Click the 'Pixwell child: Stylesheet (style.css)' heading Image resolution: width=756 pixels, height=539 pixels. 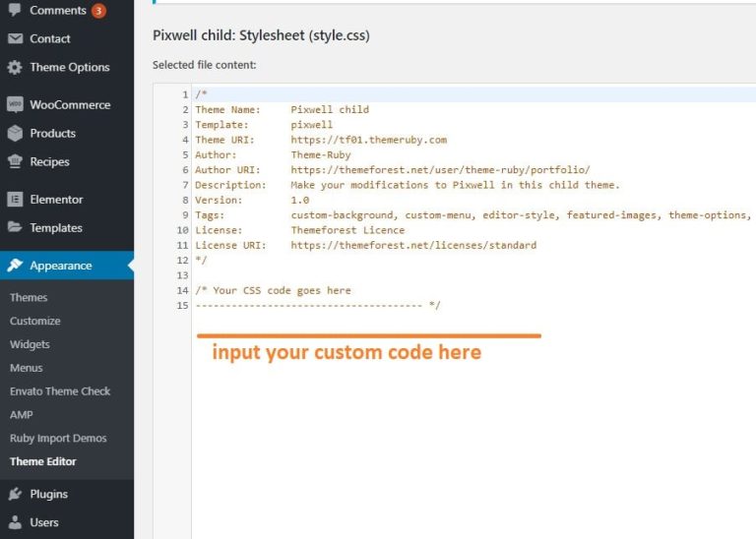click(x=261, y=35)
